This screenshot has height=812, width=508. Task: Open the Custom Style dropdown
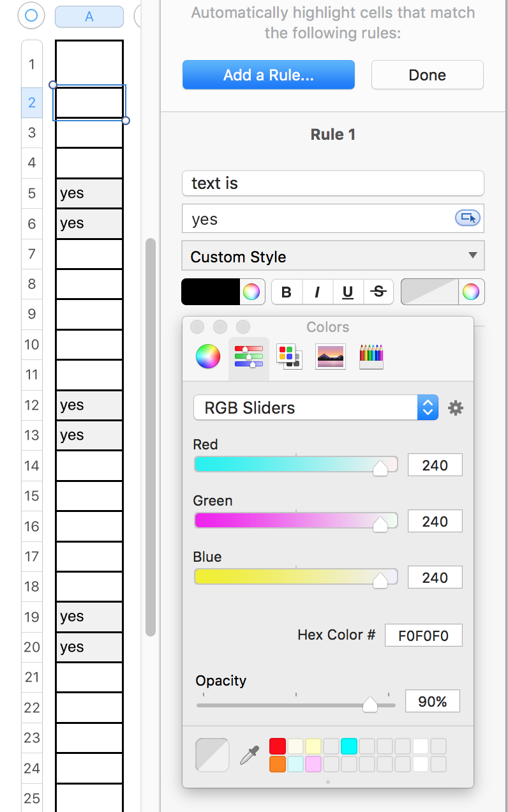point(332,255)
